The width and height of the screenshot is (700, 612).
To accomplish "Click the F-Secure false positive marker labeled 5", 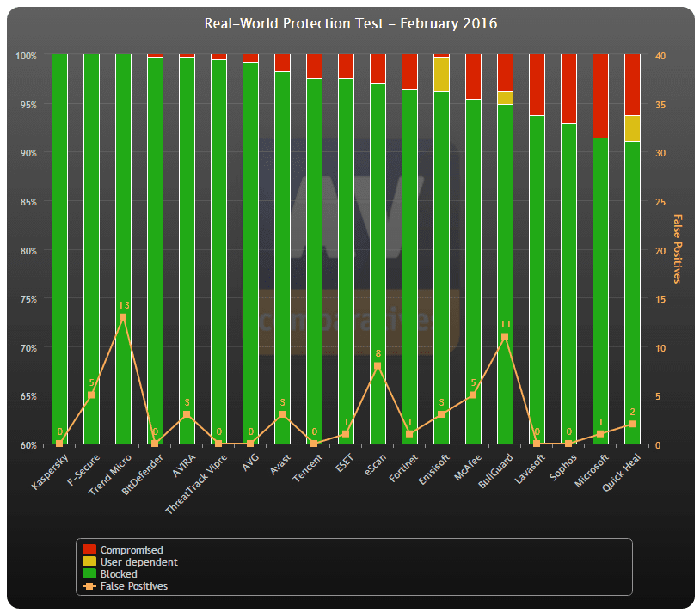I will pyautogui.click(x=91, y=395).
